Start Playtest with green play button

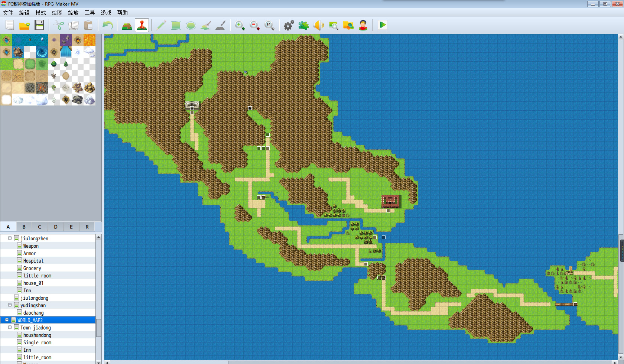tap(383, 25)
